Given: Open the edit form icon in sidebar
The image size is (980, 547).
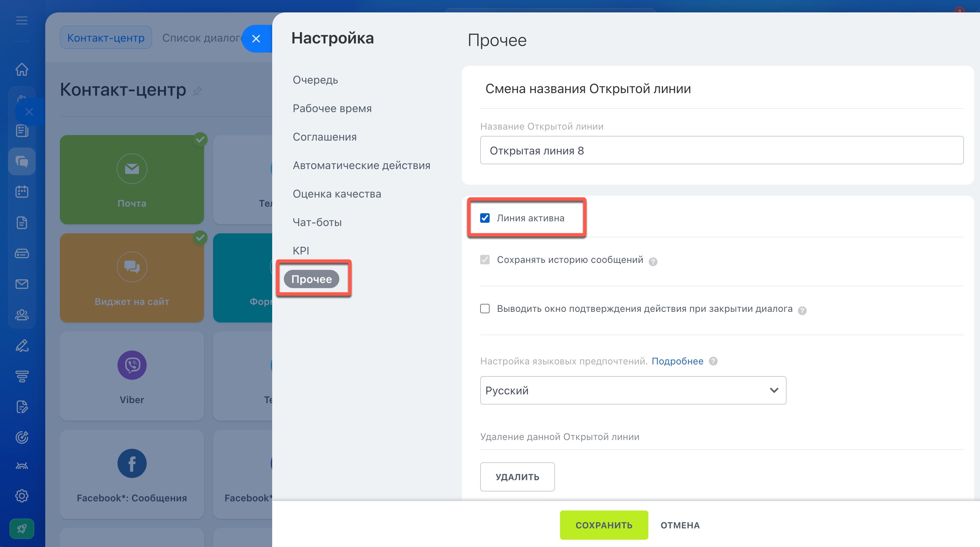Looking at the screenshot, I should pos(22,407).
